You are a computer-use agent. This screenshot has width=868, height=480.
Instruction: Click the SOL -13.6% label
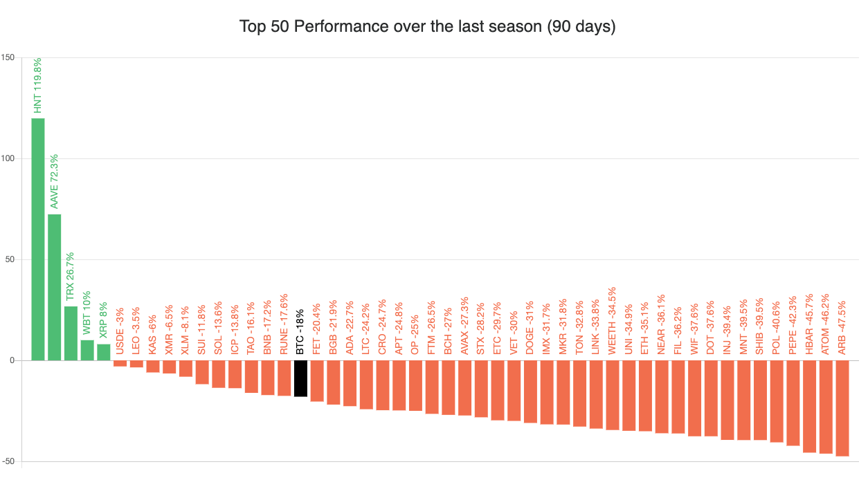point(218,328)
